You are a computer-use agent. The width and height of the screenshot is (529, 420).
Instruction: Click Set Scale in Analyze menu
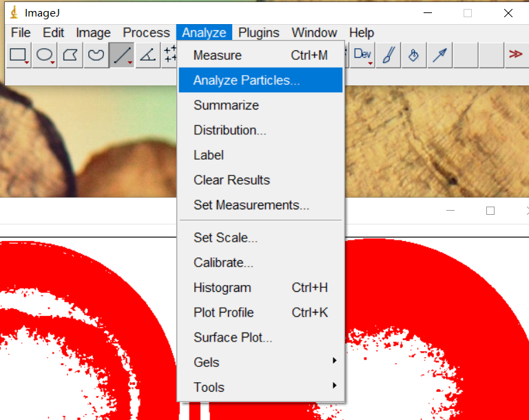[226, 238]
